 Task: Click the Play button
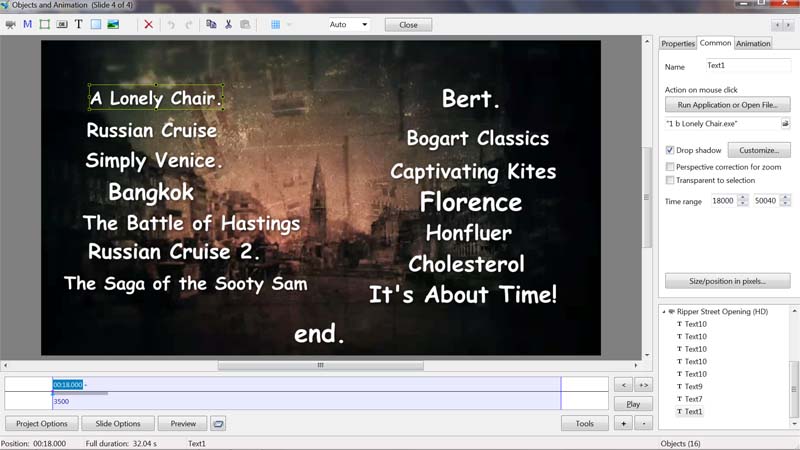click(633, 404)
